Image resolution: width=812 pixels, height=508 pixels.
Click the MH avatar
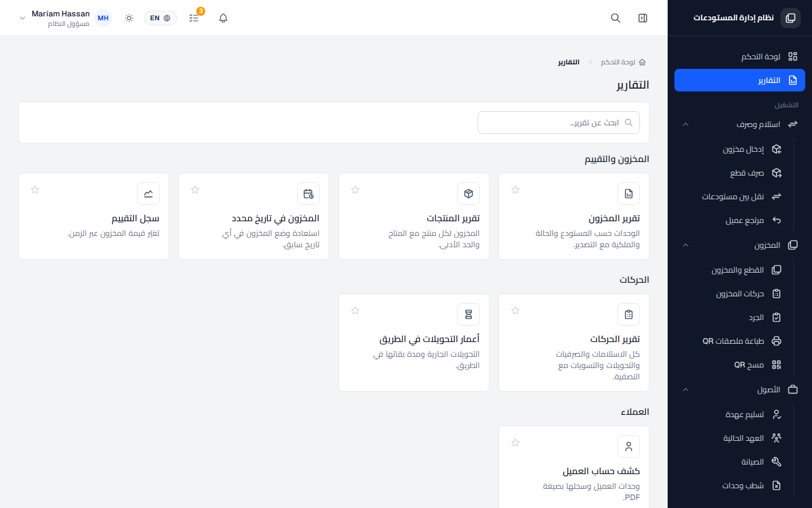point(103,18)
